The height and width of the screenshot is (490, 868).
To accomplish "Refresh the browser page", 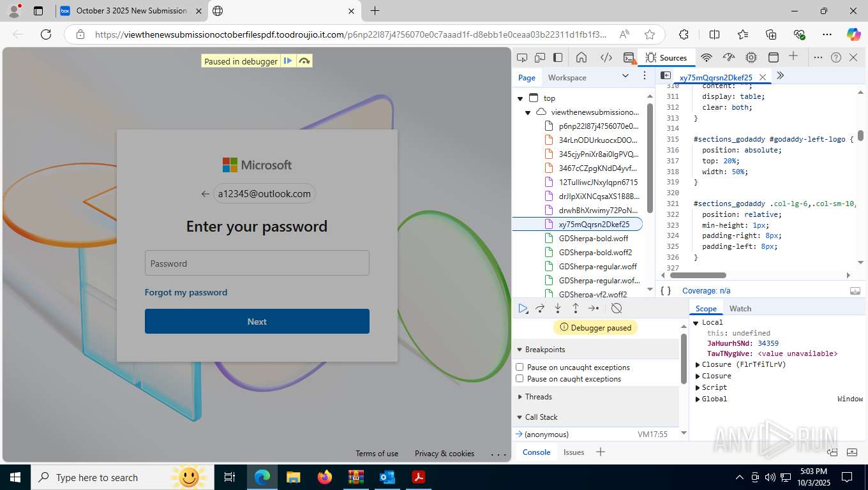I will pos(45,34).
